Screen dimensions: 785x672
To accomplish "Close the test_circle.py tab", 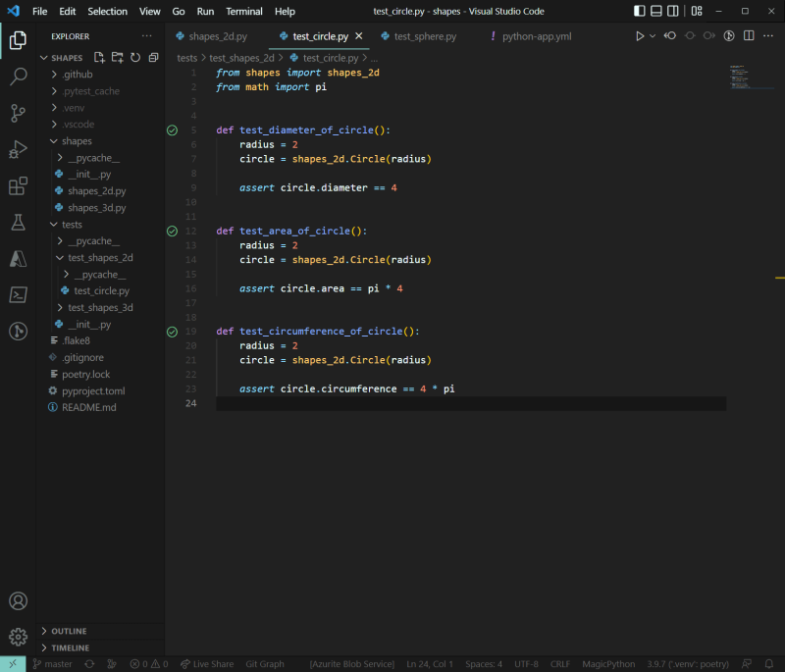I will tap(359, 36).
